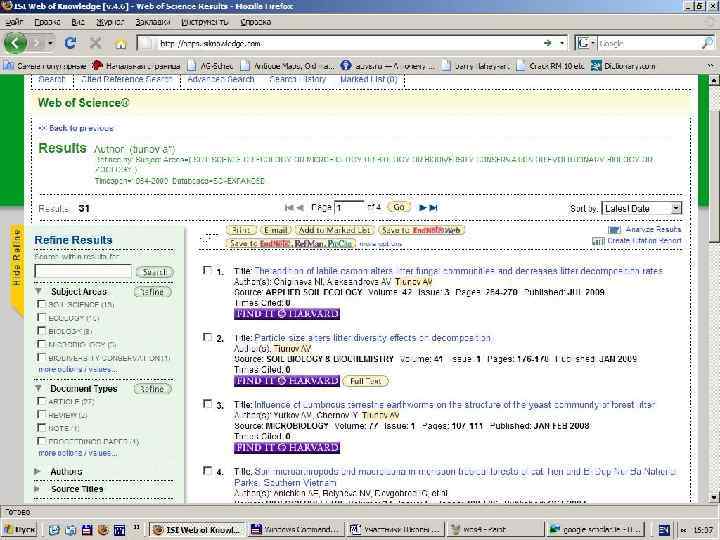This screenshot has width=720, height=540.
Task: Check the REVIEW document type
Action: (x=41, y=414)
